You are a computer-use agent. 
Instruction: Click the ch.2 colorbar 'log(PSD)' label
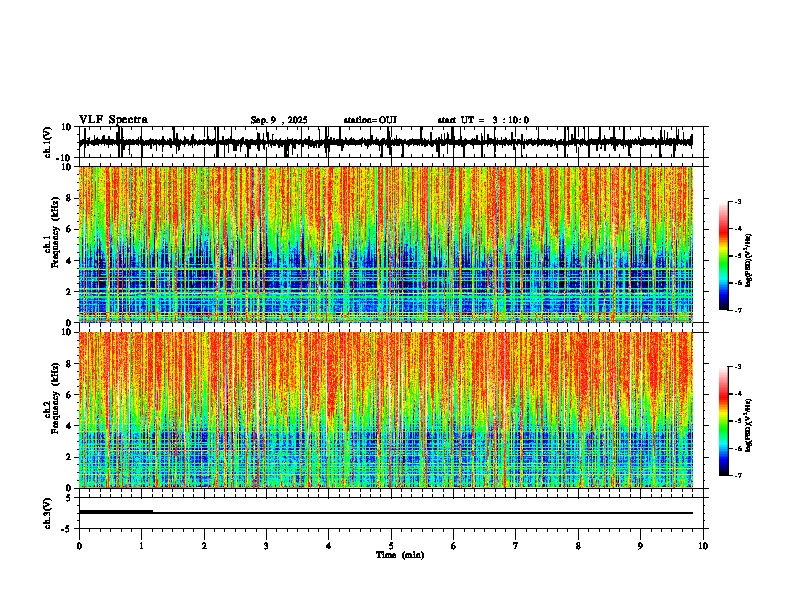(x=749, y=425)
